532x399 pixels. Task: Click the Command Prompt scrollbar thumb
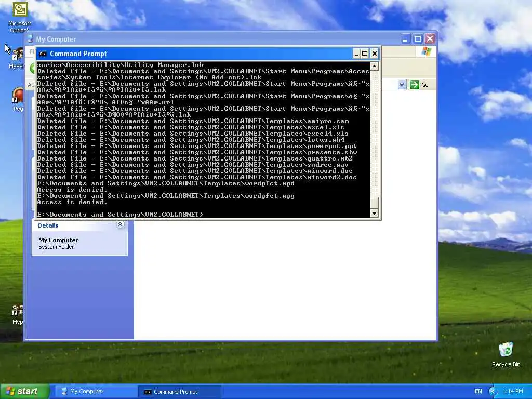pos(374,203)
